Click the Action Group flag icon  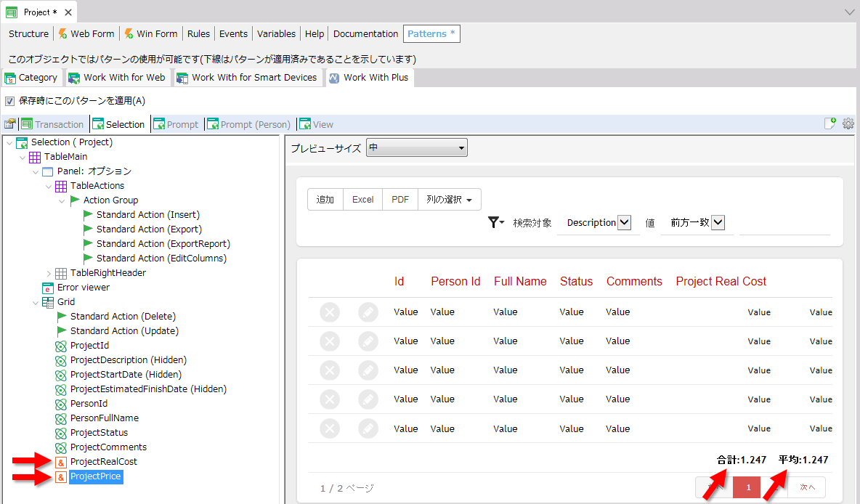(75, 200)
